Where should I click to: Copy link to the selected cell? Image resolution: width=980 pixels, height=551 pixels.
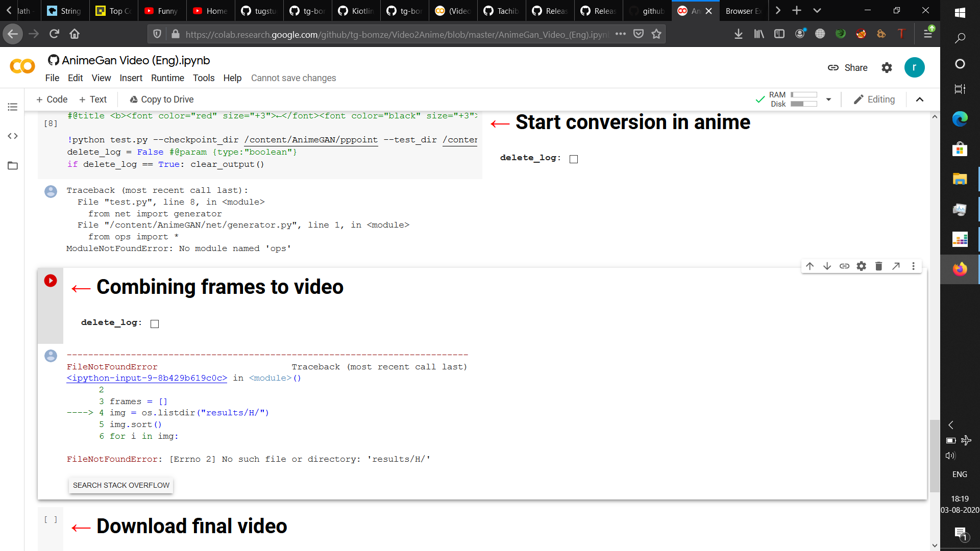pyautogui.click(x=844, y=266)
